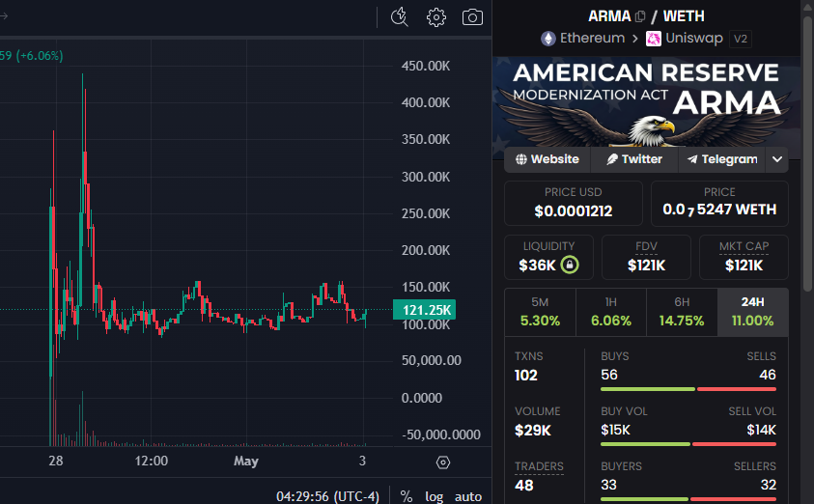Viewport: 814px width, 504px height.
Task: Click the SELLERS count 32
Action: coord(769,485)
